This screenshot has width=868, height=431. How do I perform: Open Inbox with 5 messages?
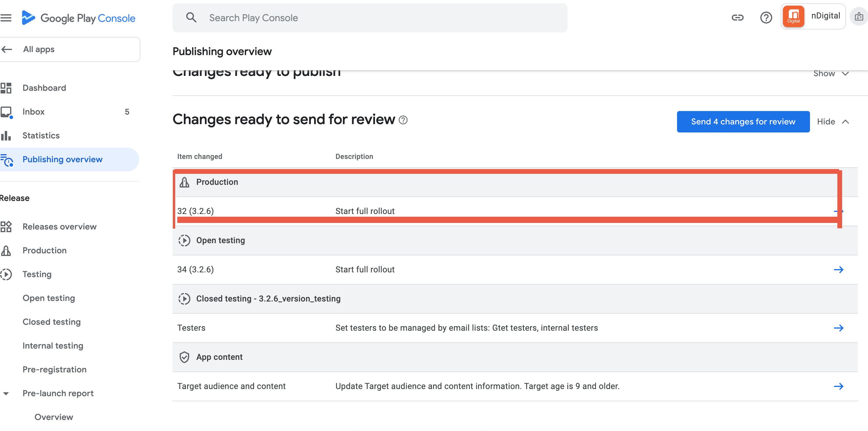click(34, 112)
